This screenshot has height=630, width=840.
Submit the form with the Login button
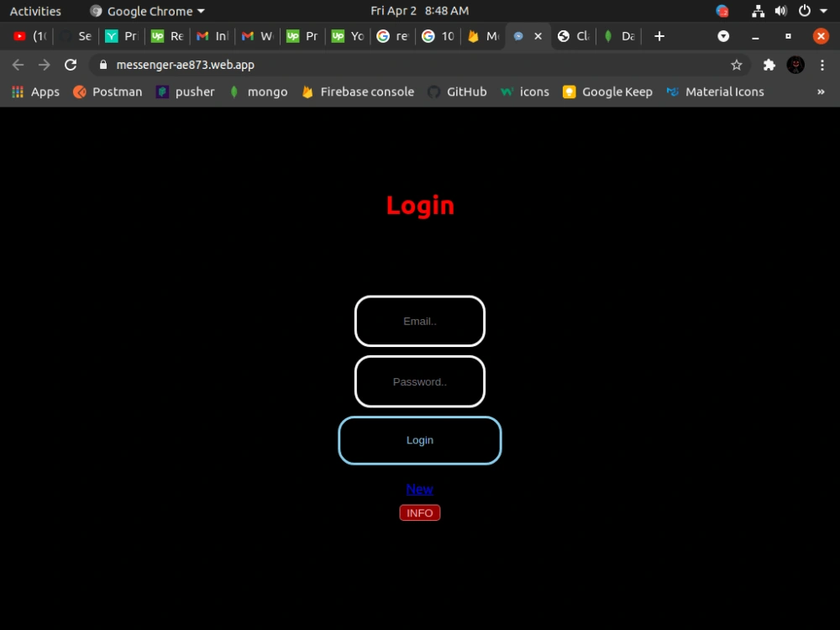tap(419, 440)
